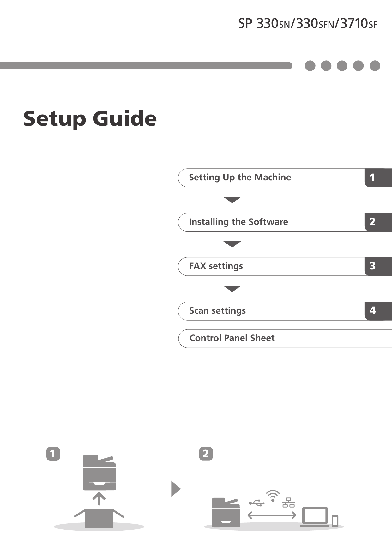Click the laptop computer icon
Image resolution: width=392 pixels, height=554 pixels.
point(315,516)
